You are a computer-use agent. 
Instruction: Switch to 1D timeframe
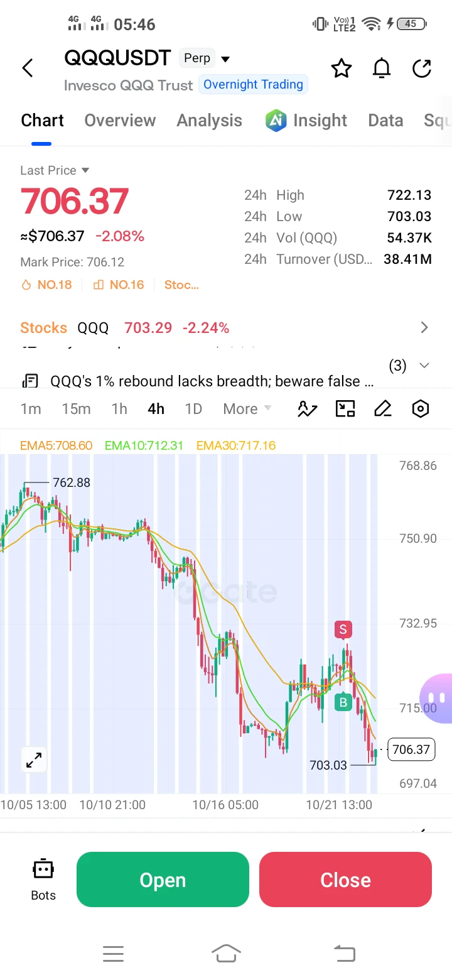coord(193,409)
